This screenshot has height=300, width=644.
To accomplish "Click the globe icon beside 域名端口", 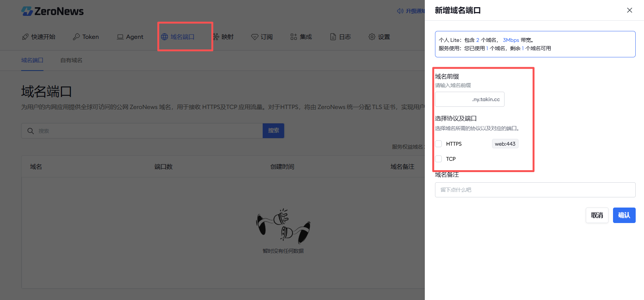I will 164,37.
